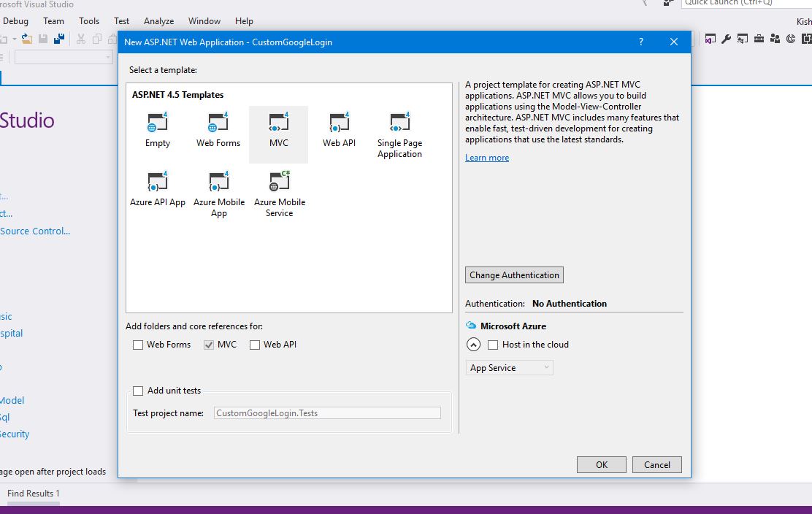The height and width of the screenshot is (514, 812).
Task: Click the Open File toolbar icon
Action: [x=27, y=39]
